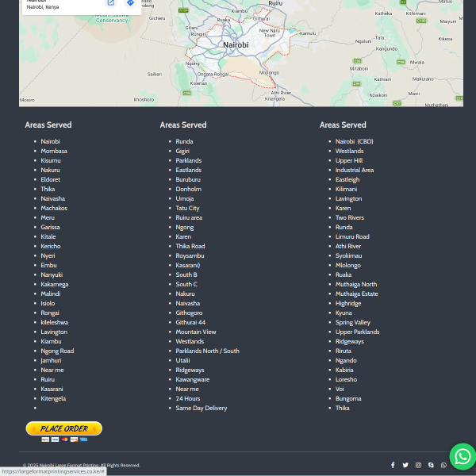
Task: Select Jamhuri in the list
Action: point(51,360)
